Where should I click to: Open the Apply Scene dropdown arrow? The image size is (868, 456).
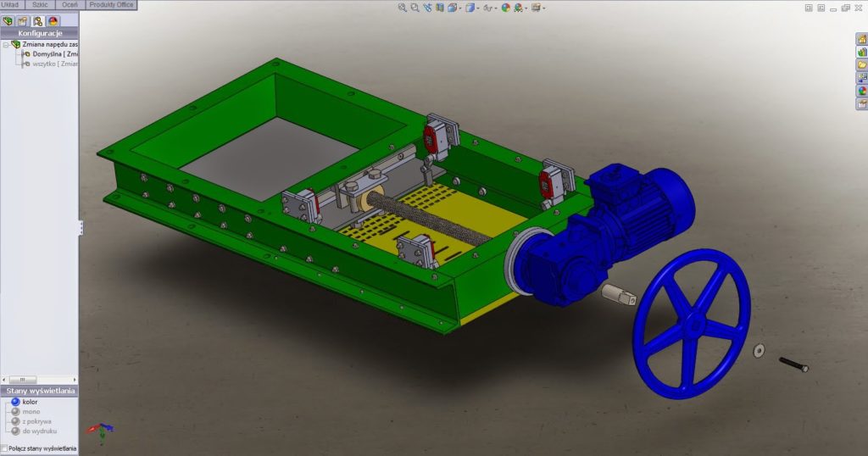(x=526, y=8)
